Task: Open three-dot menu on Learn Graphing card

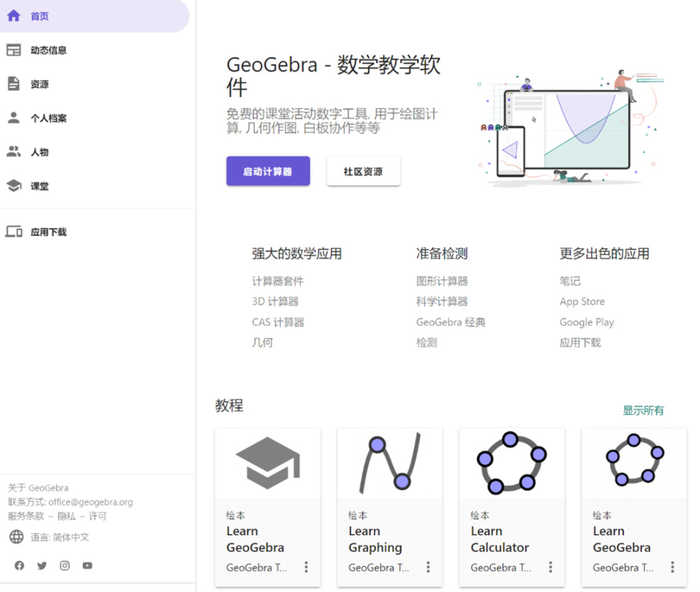Action: [428, 567]
